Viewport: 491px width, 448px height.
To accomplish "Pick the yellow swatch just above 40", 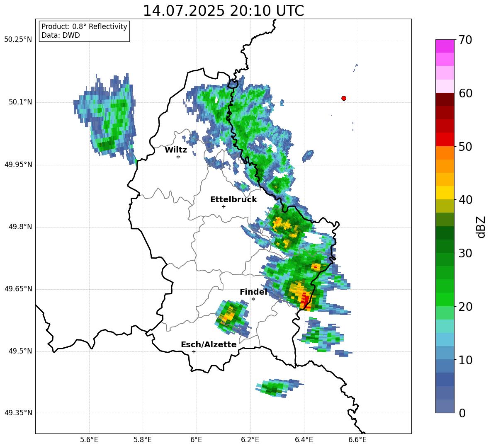I will 445,193.
